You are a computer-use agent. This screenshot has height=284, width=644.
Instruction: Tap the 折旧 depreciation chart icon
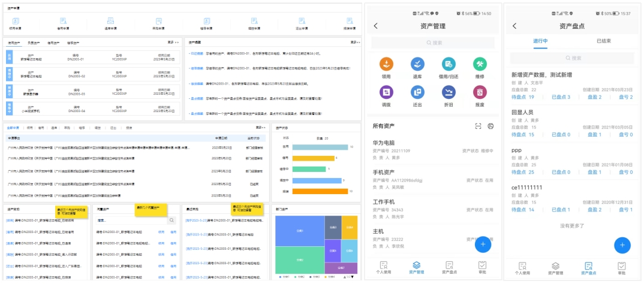tap(449, 92)
